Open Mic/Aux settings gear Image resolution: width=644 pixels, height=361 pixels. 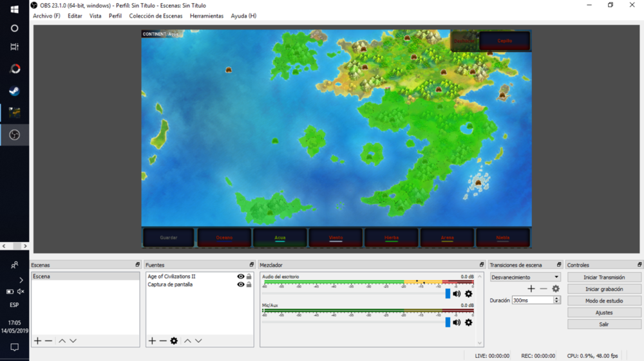(469, 322)
